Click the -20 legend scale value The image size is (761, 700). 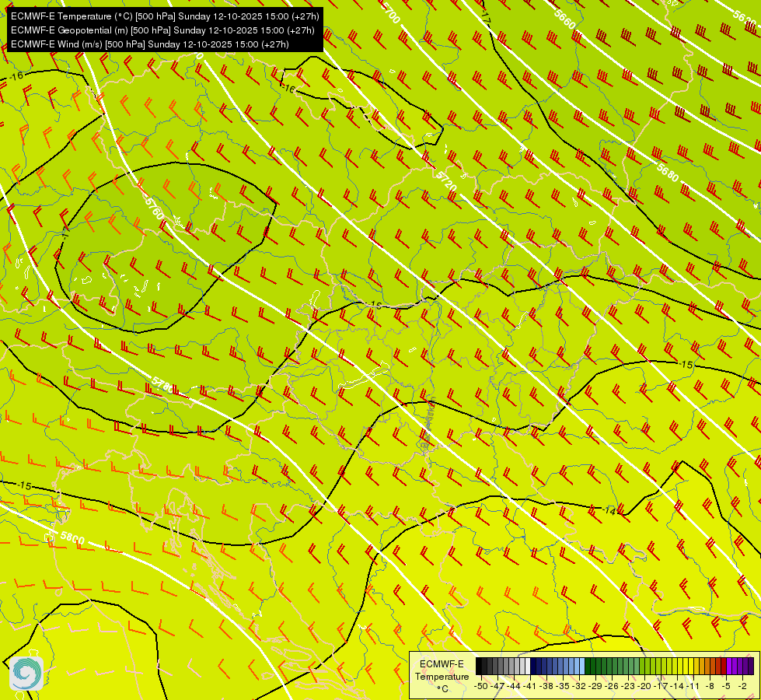click(x=645, y=686)
